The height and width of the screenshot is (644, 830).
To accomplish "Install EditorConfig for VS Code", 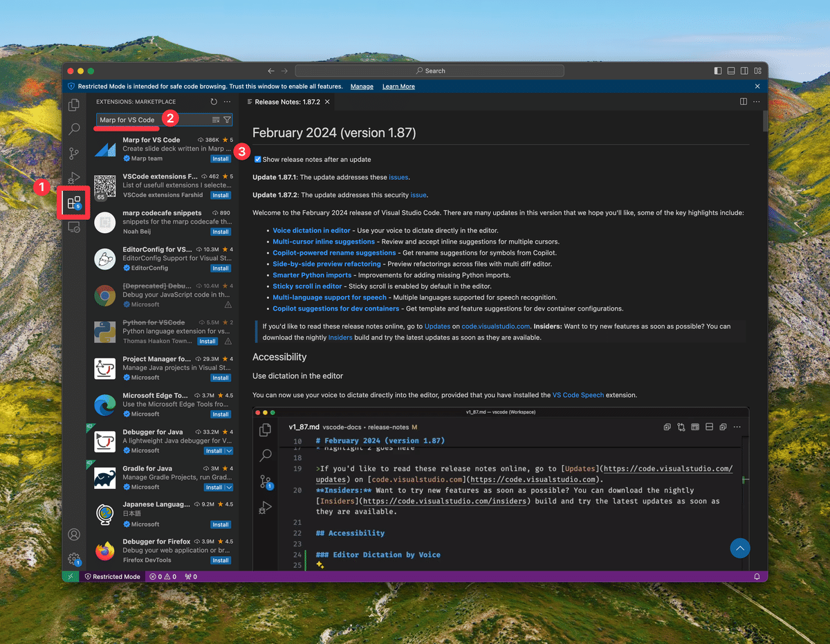I will point(221,268).
